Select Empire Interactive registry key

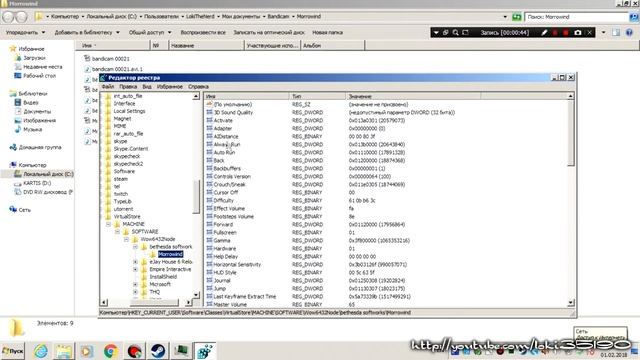point(170,269)
